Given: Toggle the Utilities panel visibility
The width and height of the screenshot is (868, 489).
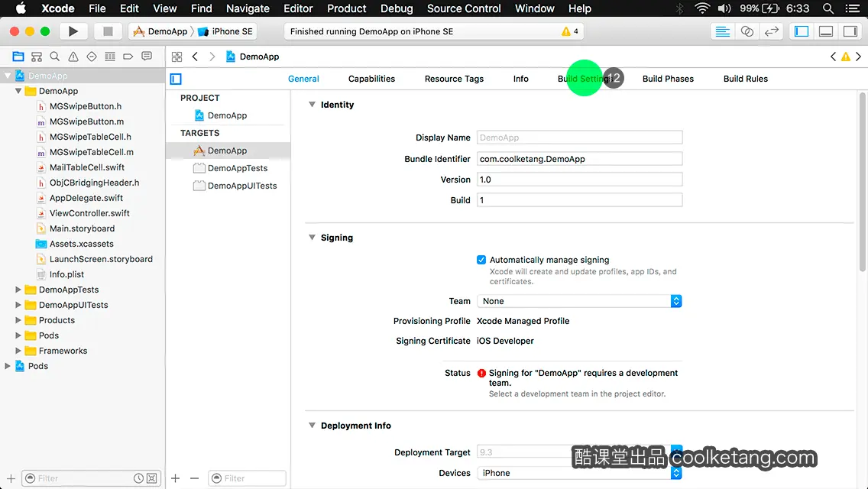Looking at the screenshot, I should 850,31.
